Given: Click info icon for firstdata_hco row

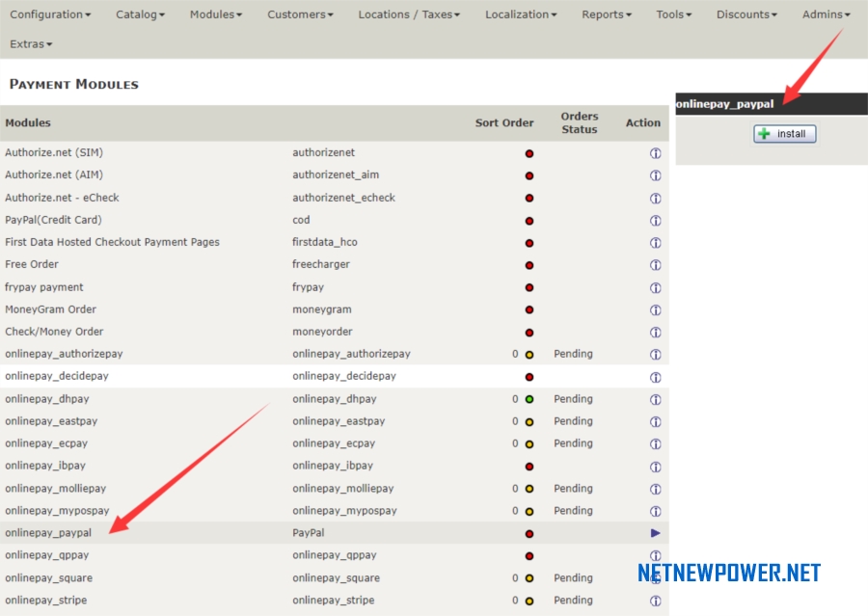Looking at the screenshot, I should tap(656, 242).
